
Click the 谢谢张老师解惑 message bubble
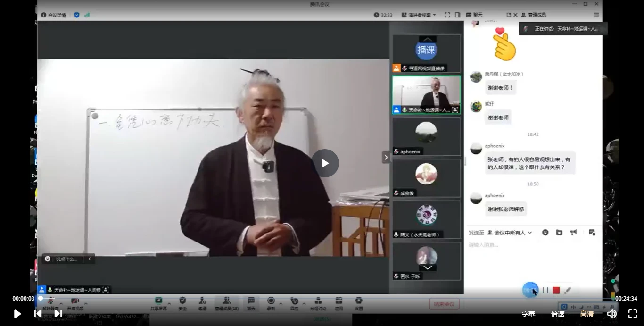506,209
